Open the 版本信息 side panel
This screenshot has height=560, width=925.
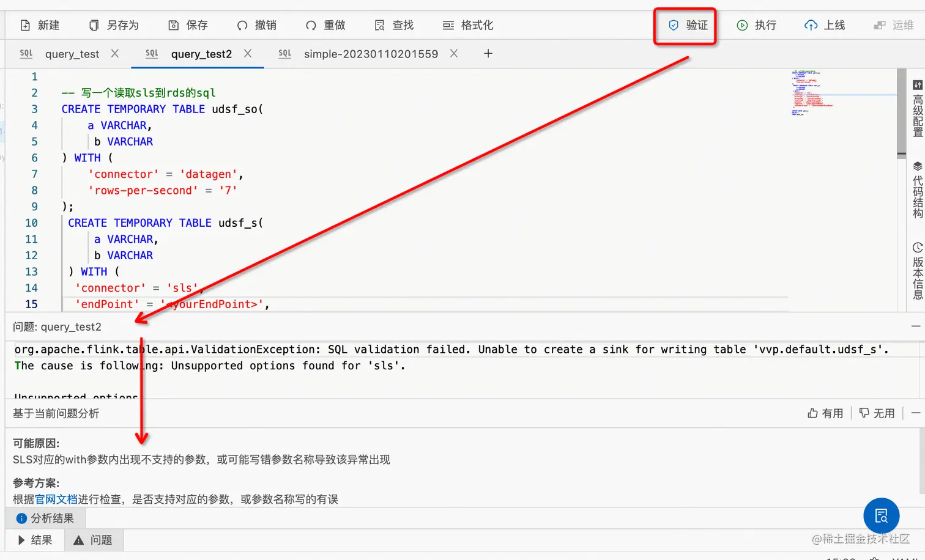[x=917, y=271]
